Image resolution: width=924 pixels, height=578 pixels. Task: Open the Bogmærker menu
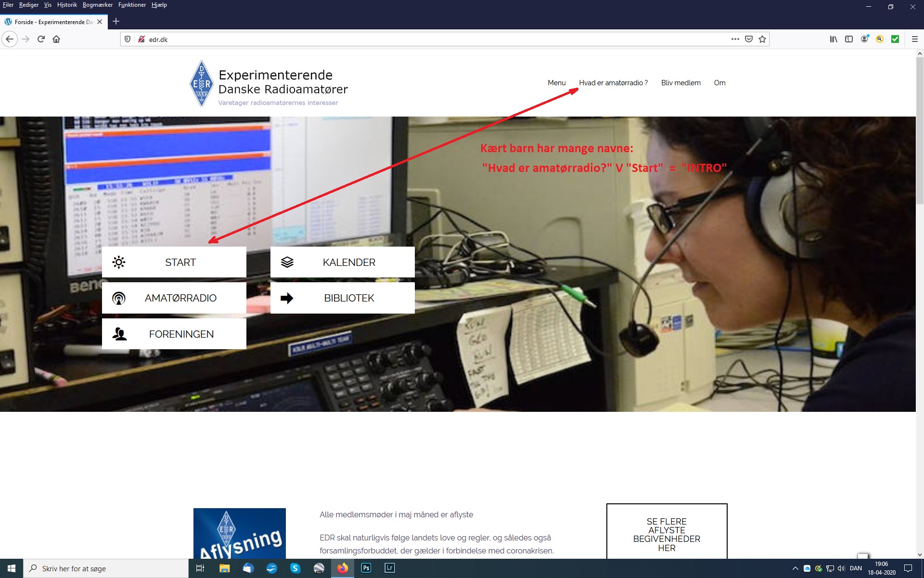coord(97,5)
